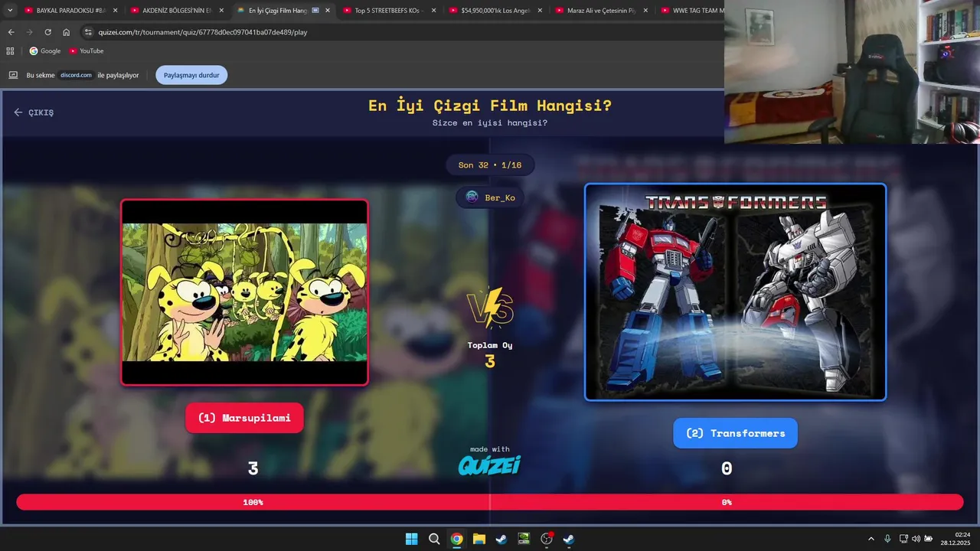Open the apps grid in bookmarks bar
Viewport: 980px width, 551px height.
coord(10,51)
